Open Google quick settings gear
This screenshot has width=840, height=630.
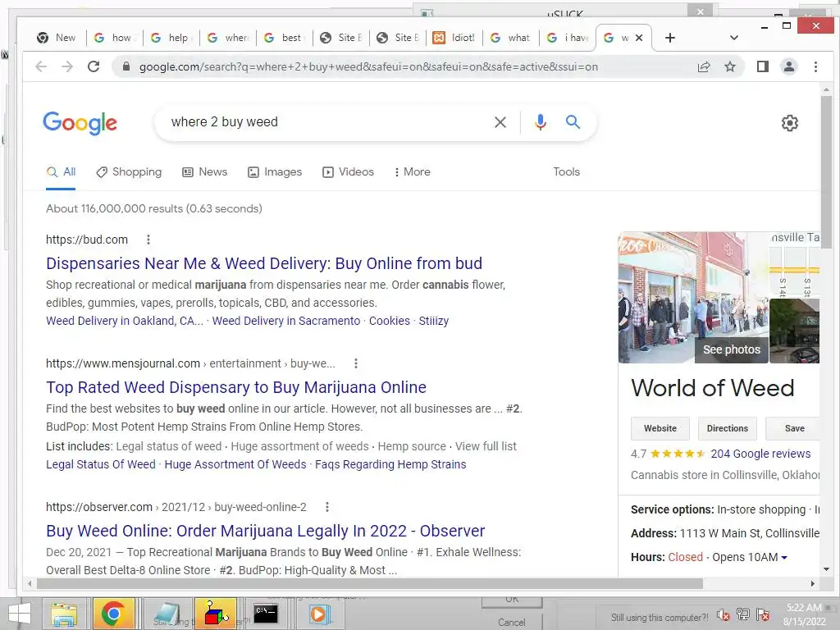789,123
